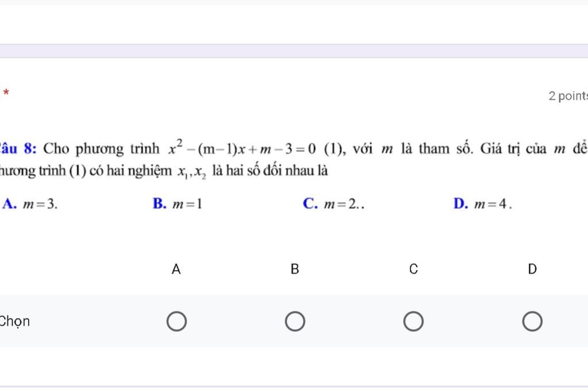Select radio button under column A

[176, 321]
